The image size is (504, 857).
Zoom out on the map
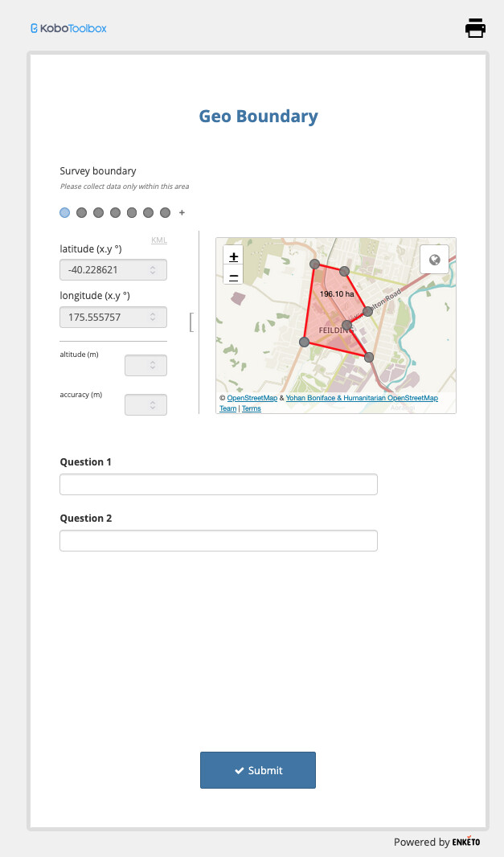tap(233, 277)
